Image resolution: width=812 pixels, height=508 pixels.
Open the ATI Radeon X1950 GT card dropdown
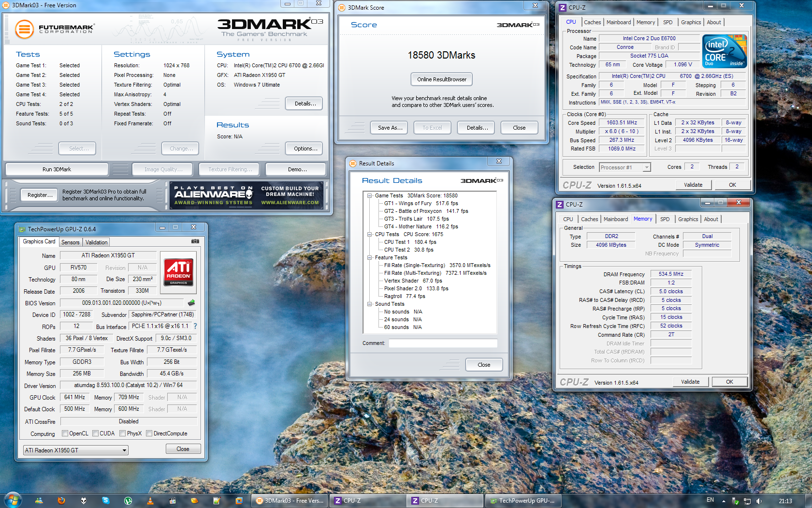[76, 450]
